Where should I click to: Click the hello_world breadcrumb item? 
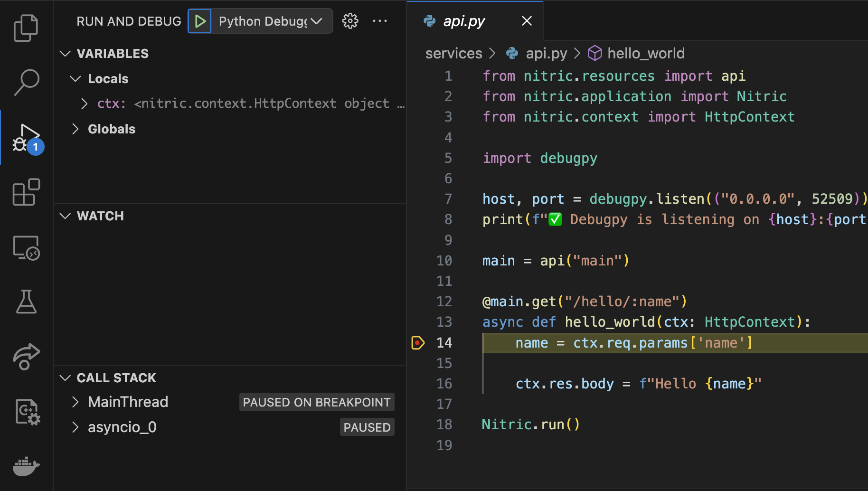point(646,53)
